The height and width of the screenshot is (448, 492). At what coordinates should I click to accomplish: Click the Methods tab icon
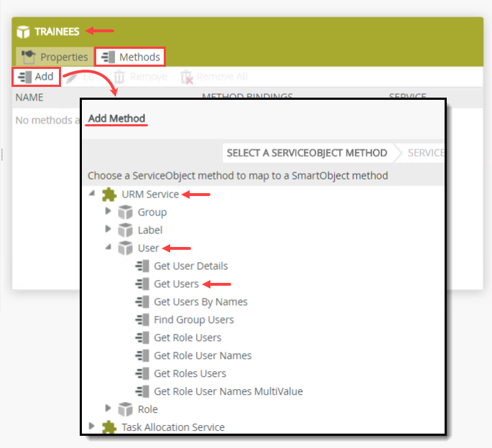click(108, 57)
